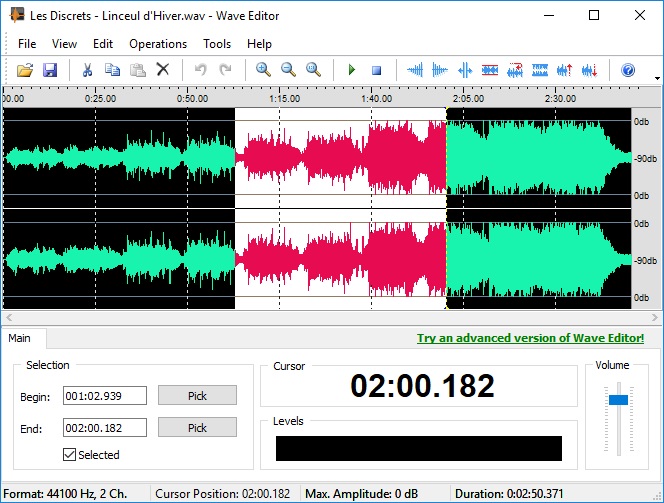Click the 1:40.00 mark on the timeline ruler
The height and width of the screenshot is (503, 664).
pyautogui.click(x=376, y=99)
